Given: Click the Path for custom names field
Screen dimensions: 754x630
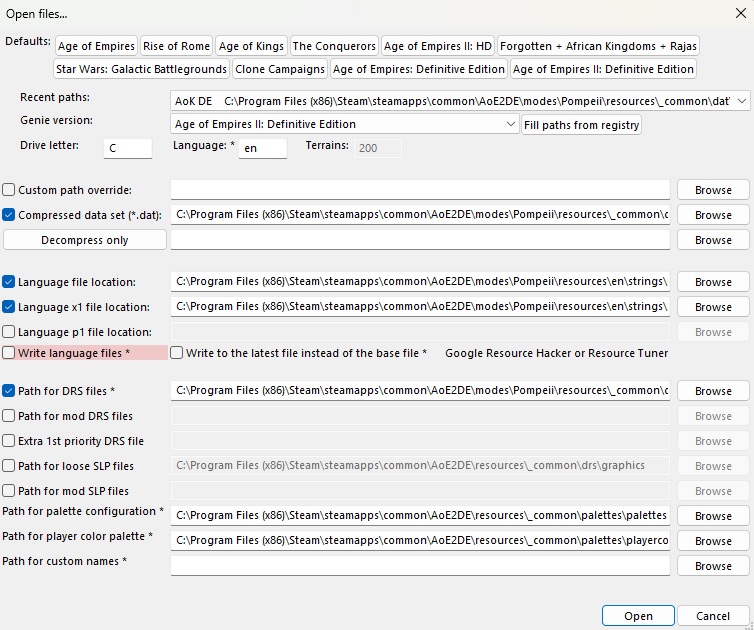Looking at the screenshot, I should pos(420,566).
